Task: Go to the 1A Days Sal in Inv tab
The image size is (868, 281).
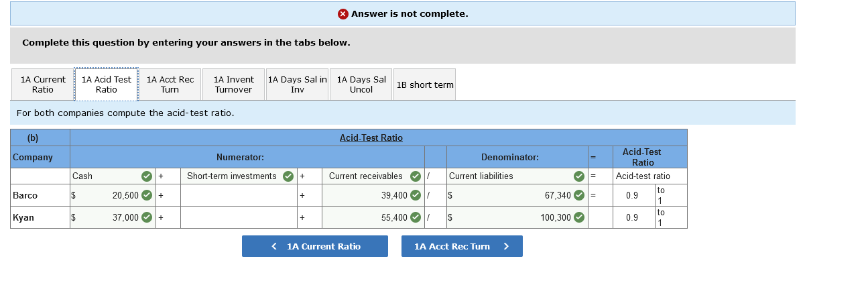Action: point(297,85)
